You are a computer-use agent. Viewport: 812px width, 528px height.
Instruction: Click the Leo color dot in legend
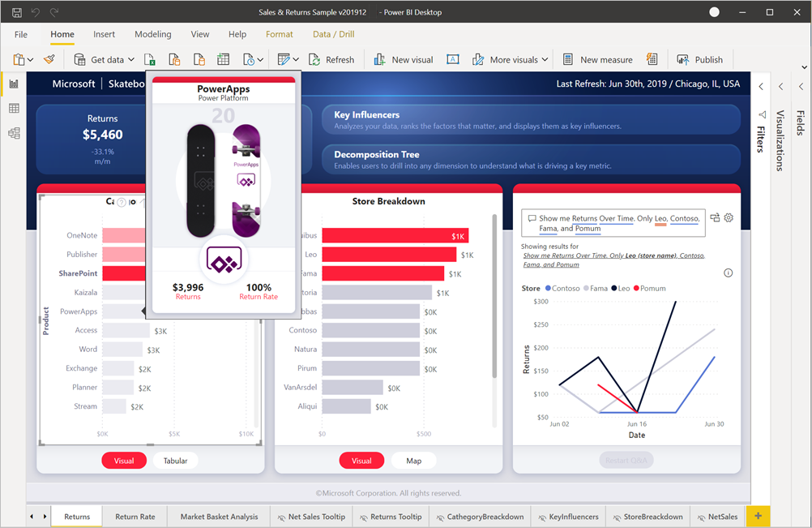pyautogui.click(x=613, y=287)
